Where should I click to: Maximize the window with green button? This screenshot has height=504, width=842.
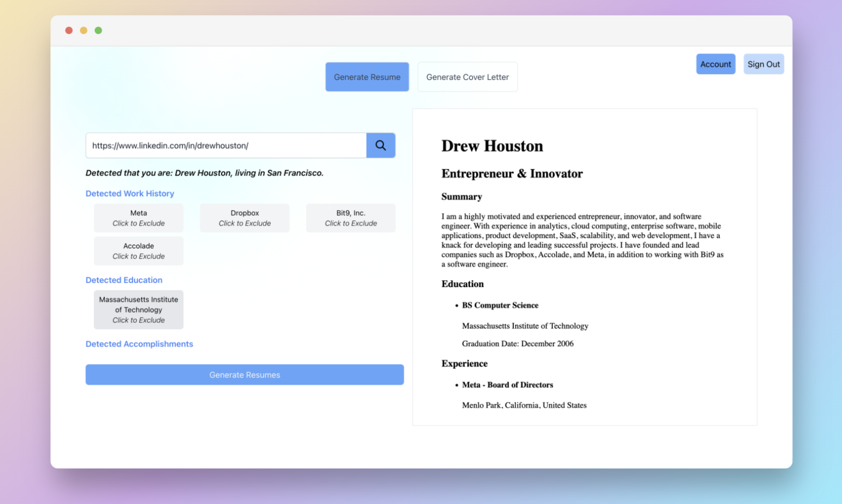pyautogui.click(x=98, y=30)
